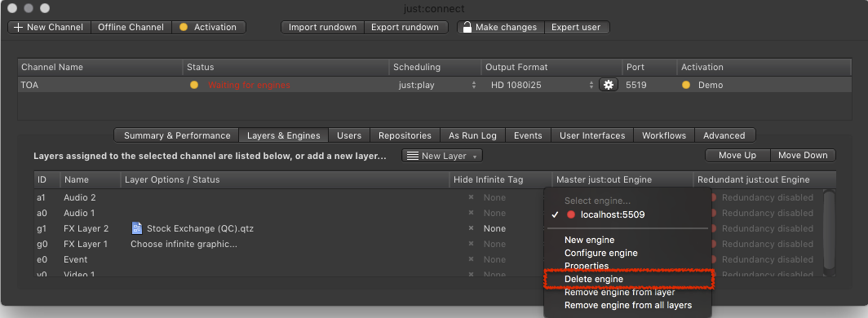The width and height of the screenshot is (868, 318).
Task: Unlock with Make changes button
Action: pos(500,27)
